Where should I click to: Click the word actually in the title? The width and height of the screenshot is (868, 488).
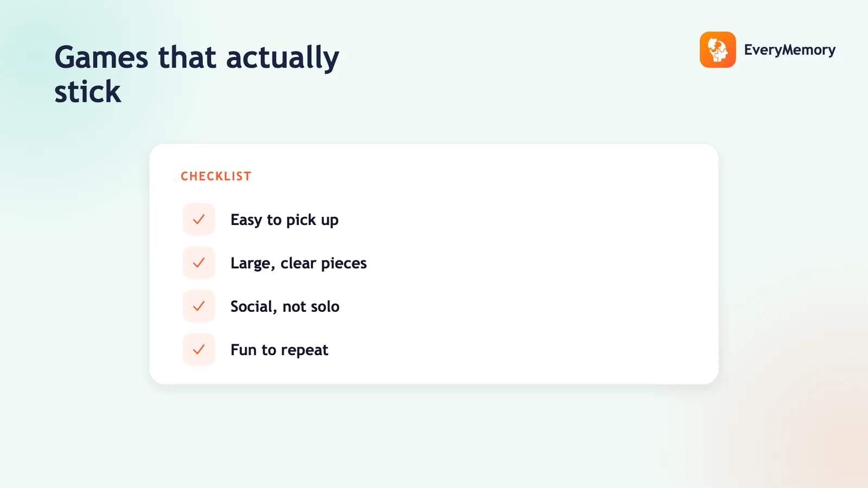(x=283, y=59)
